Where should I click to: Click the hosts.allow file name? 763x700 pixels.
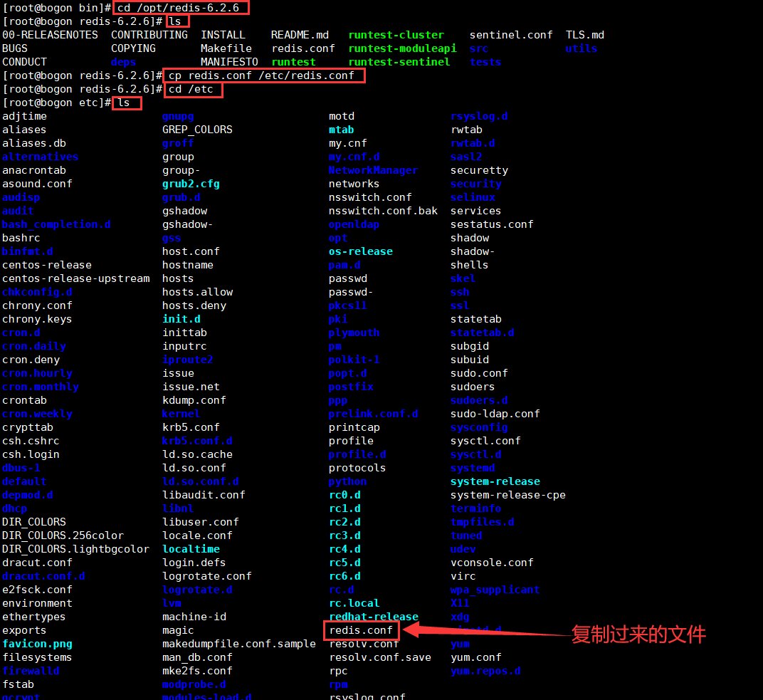(197, 292)
